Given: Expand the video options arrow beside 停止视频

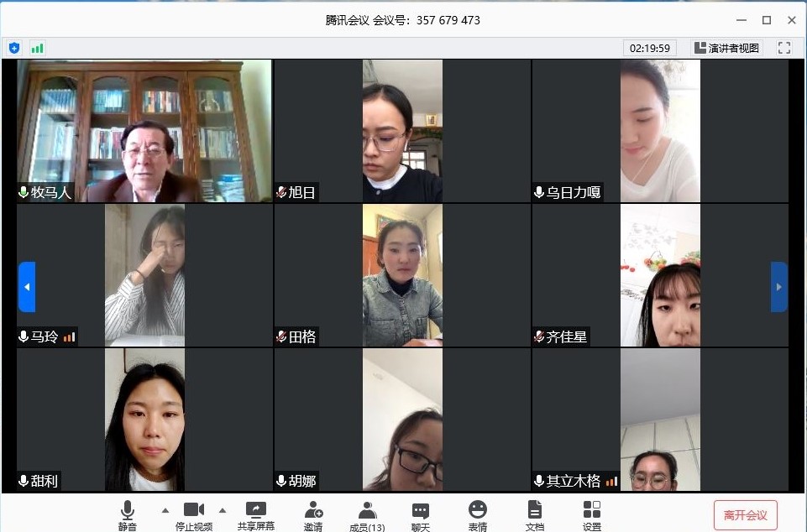Looking at the screenshot, I should pyautogui.click(x=223, y=509).
